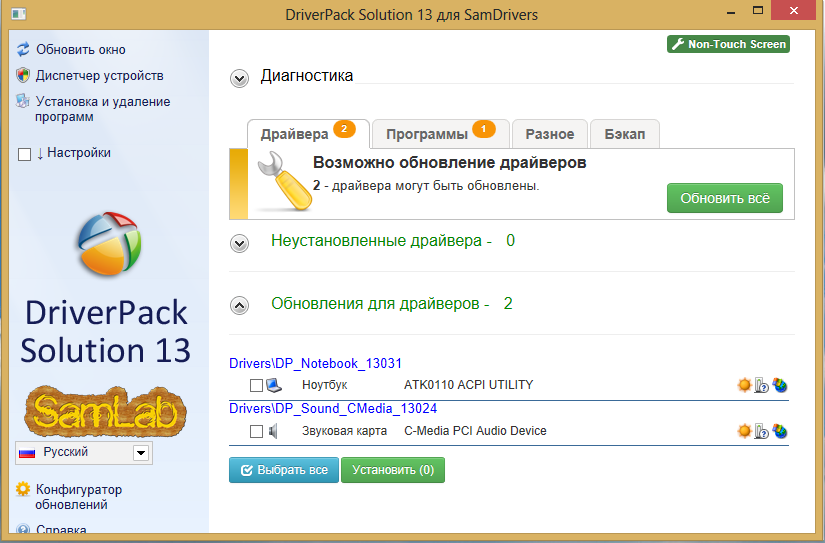Switch to the Бэкап tab
This screenshot has width=825, height=543.
click(625, 134)
